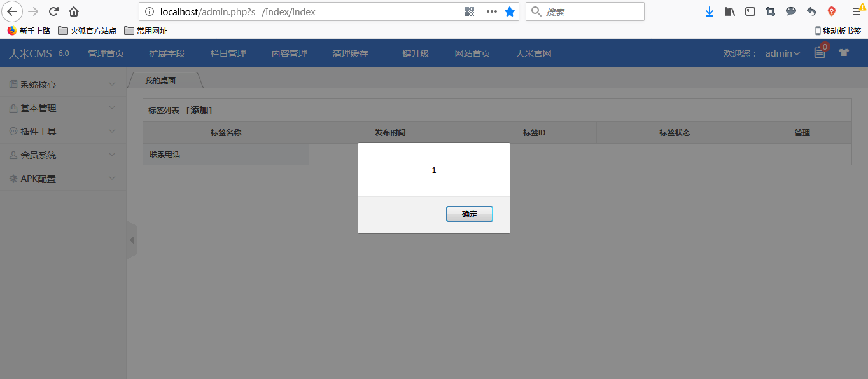The width and height of the screenshot is (868, 379).
Task: Click the screenshot crop icon in toolbar
Action: [770, 11]
